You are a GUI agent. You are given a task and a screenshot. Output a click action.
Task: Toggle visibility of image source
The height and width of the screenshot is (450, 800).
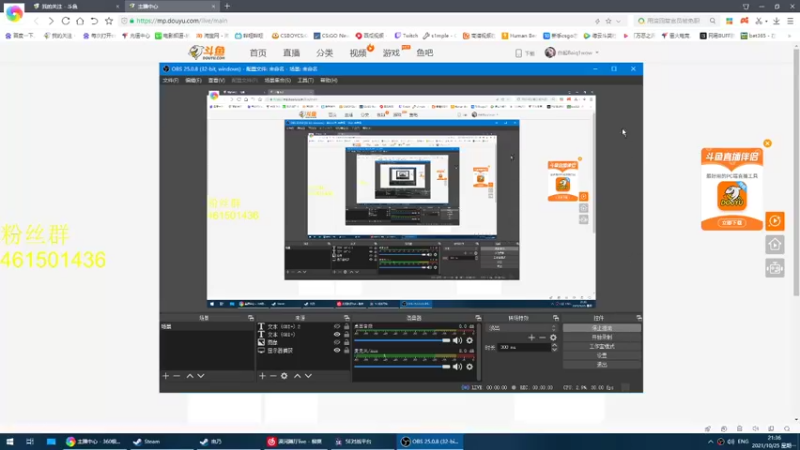(x=337, y=342)
